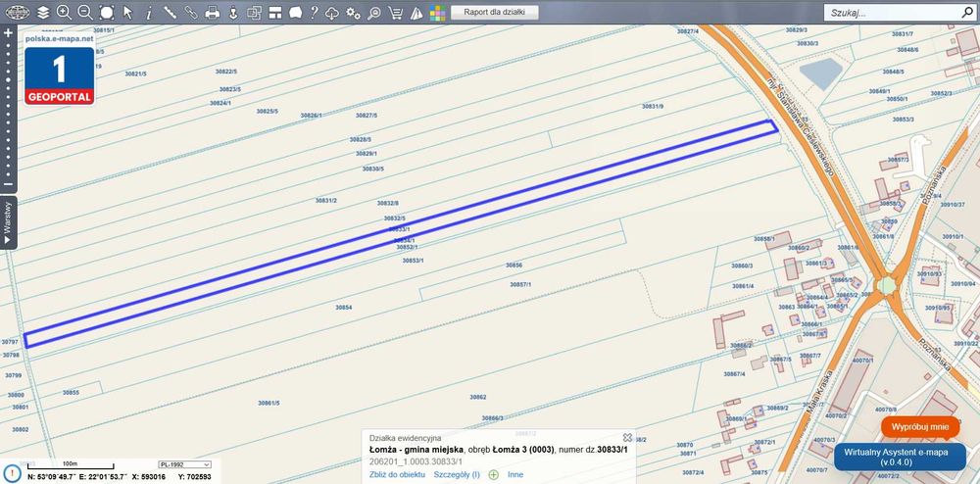
Task: Click the minus zoom-out on zoom slider
Action: [8, 184]
